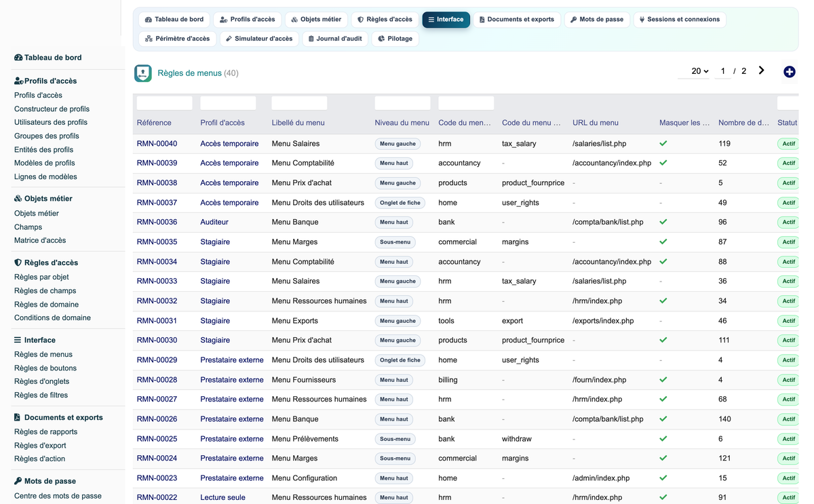The width and height of the screenshot is (814, 504).
Task: Open record RMN-00040
Action: point(157,144)
